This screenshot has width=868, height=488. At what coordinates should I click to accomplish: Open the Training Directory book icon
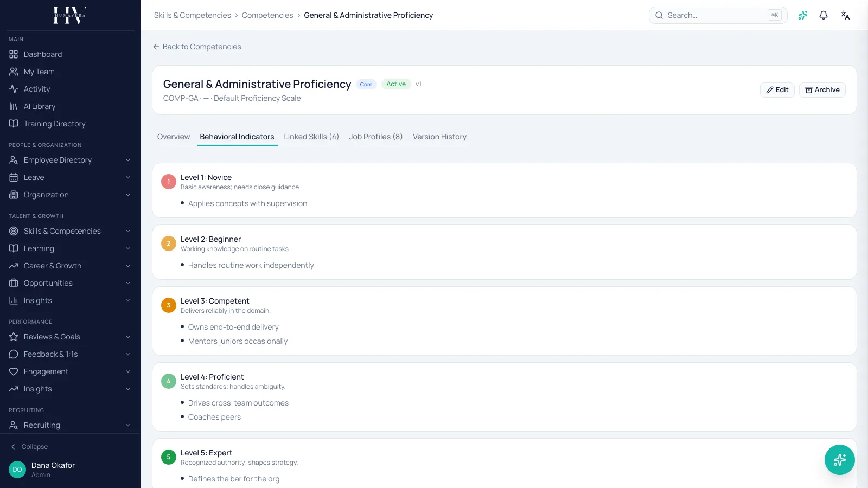[14, 124]
